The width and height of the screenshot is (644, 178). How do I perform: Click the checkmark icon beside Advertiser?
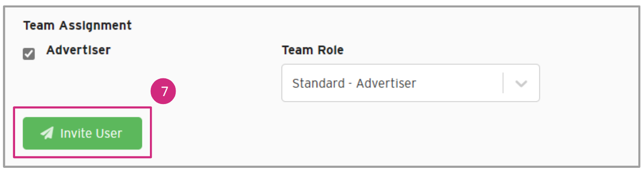[29, 54]
